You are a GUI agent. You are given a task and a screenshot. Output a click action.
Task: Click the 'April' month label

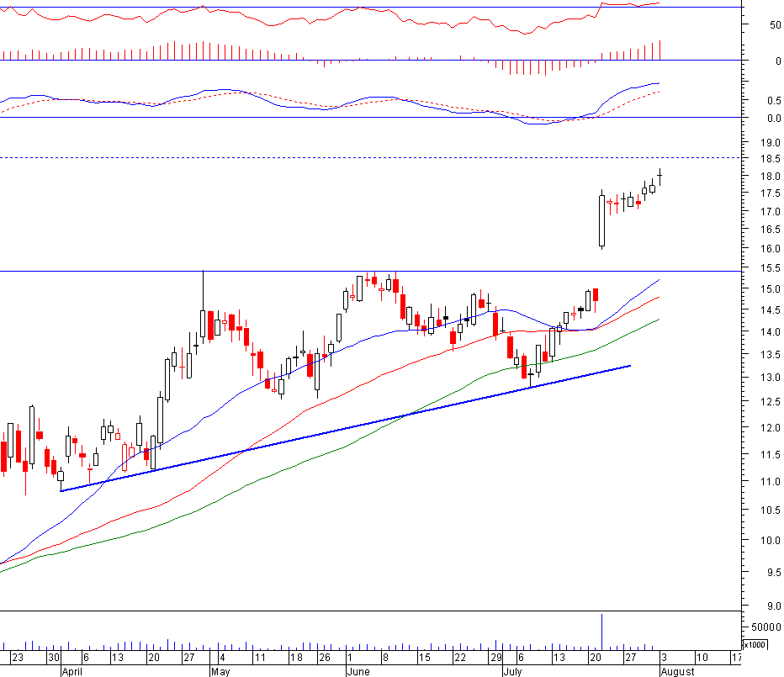(72, 671)
